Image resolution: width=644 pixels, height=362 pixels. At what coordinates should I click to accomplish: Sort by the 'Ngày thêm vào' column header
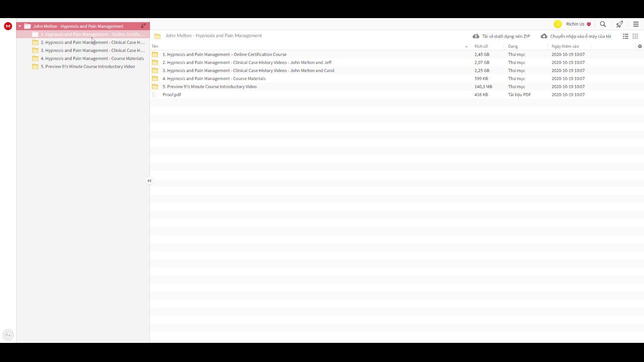pyautogui.click(x=565, y=46)
